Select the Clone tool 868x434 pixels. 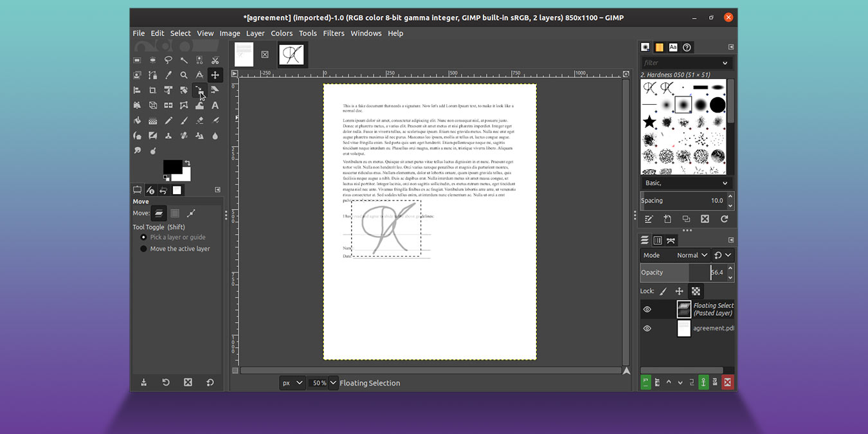pos(168,136)
